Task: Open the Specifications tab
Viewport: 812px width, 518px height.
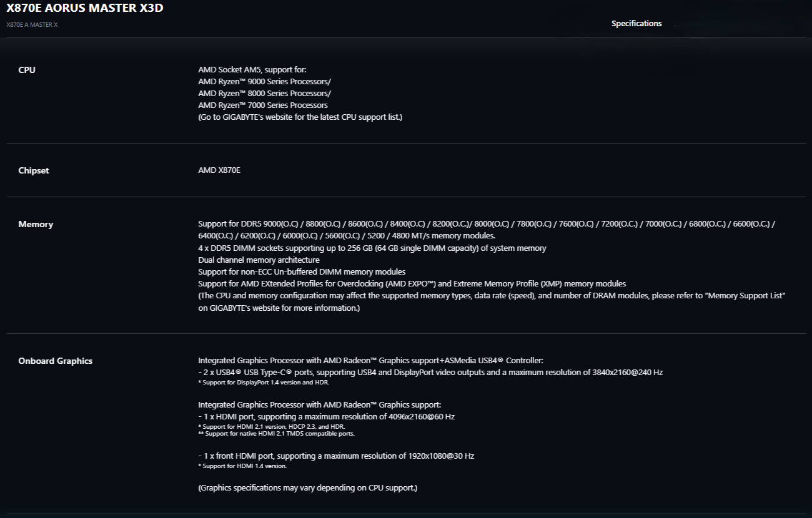Action: click(x=636, y=23)
